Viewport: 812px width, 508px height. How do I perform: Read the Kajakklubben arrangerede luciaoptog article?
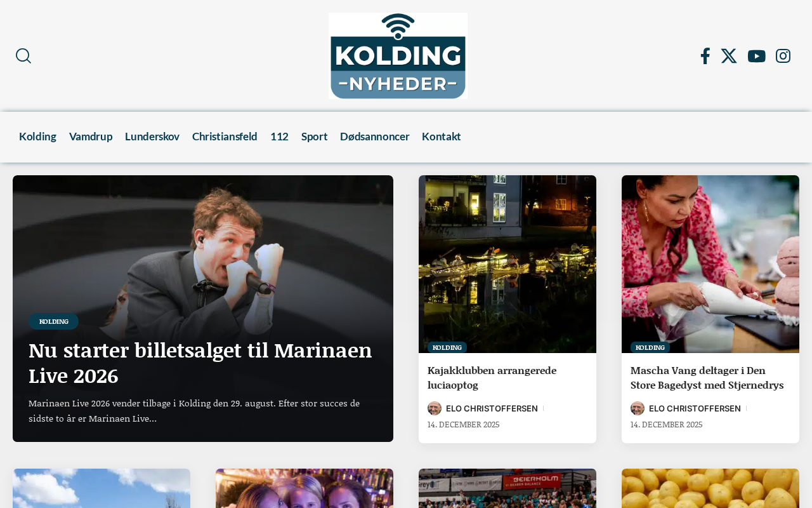click(x=492, y=377)
